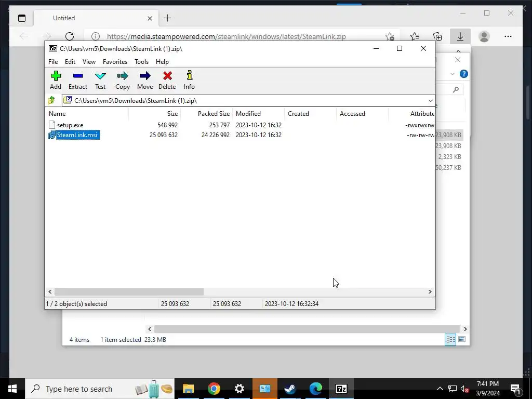Image resolution: width=532 pixels, height=399 pixels.
Task: Expand the File Explorer ribbon chevron
Action: [453, 74]
